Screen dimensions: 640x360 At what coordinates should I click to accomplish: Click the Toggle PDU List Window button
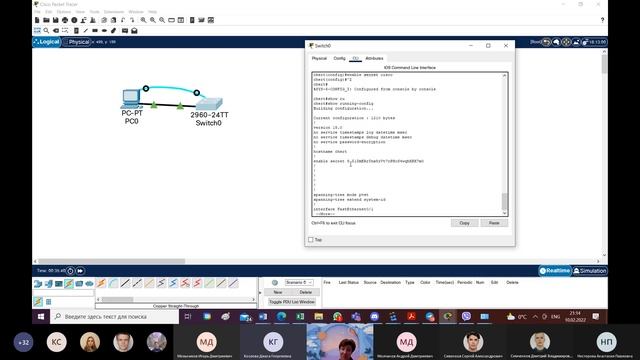pos(292,302)
